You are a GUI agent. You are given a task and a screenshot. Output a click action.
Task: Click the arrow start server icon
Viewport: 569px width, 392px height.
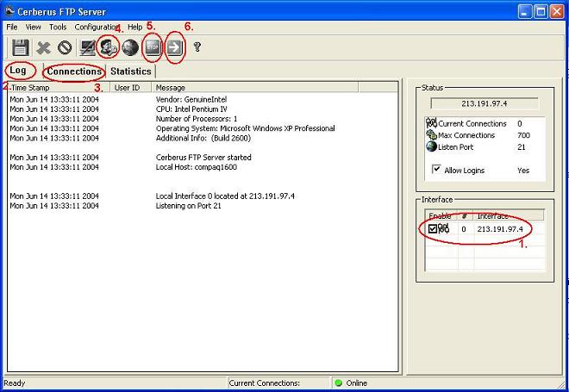click(x=174, y=48)
